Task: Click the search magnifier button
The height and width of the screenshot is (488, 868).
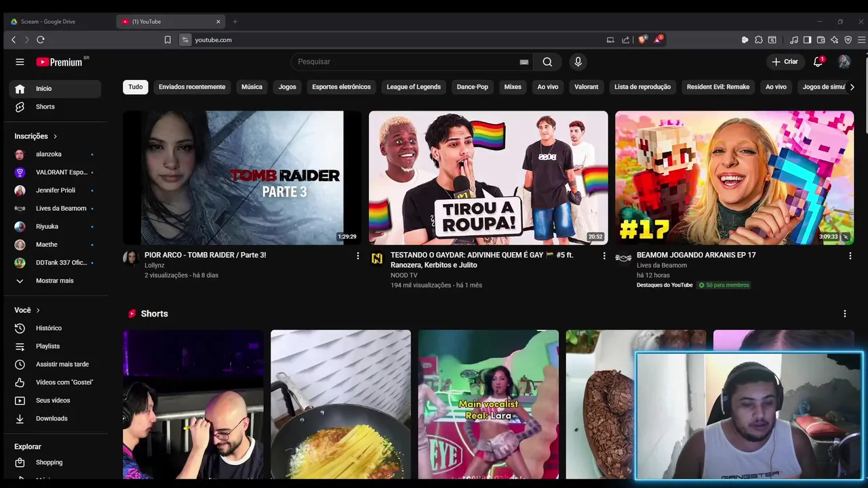Action: tap(547, 62)
